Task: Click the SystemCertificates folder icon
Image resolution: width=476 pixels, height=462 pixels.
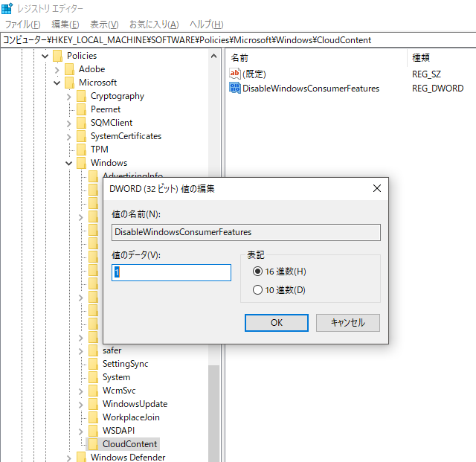Action: [81, 136]
